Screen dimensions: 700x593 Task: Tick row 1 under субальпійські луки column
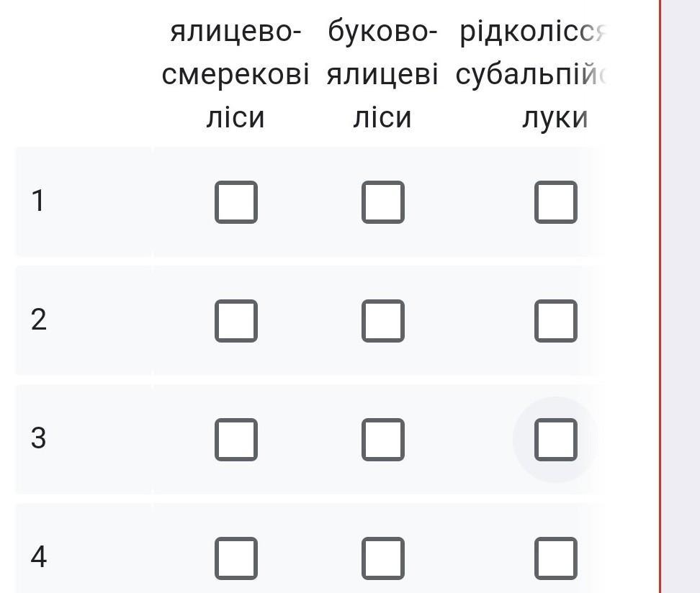coord(555,202)
